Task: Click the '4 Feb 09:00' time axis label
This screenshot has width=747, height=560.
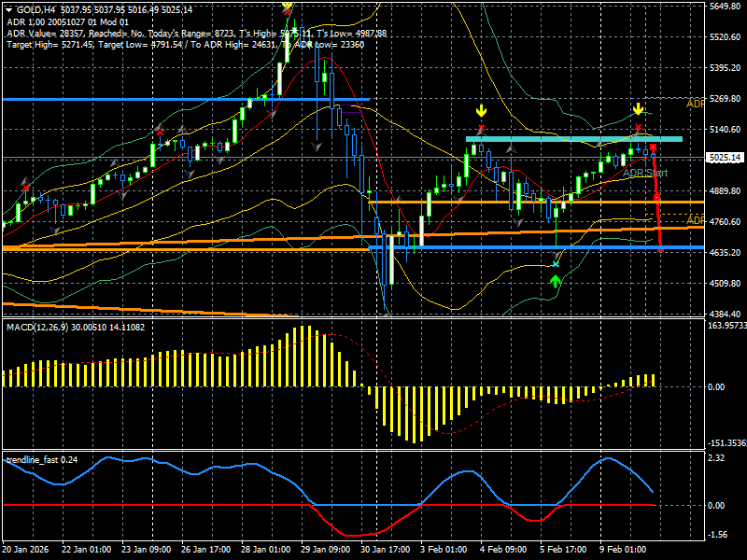Action: click(503, 550)
